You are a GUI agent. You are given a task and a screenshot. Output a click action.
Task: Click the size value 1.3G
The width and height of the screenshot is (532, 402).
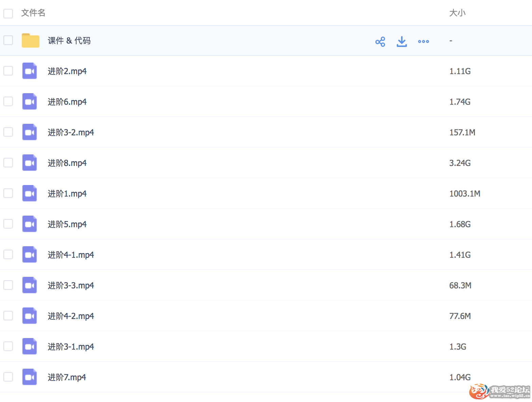(x=458, y=347)
